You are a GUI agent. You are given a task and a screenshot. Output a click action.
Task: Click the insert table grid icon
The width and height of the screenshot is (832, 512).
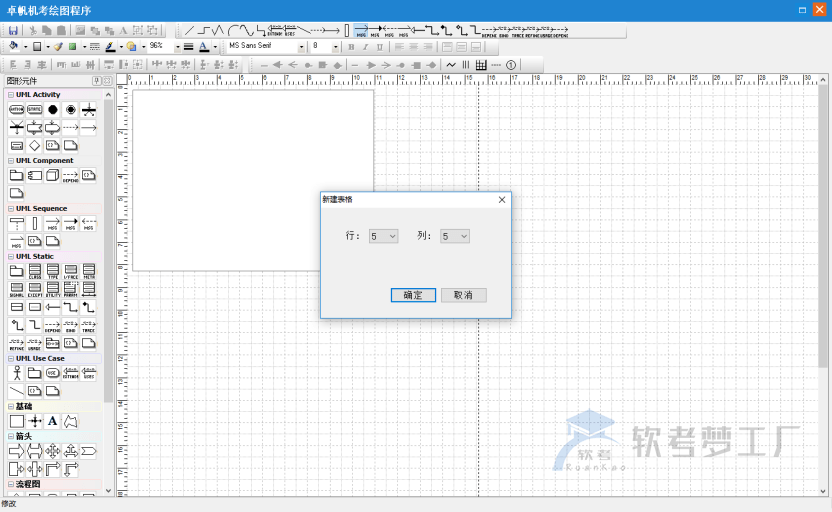(x=481, y=64)
